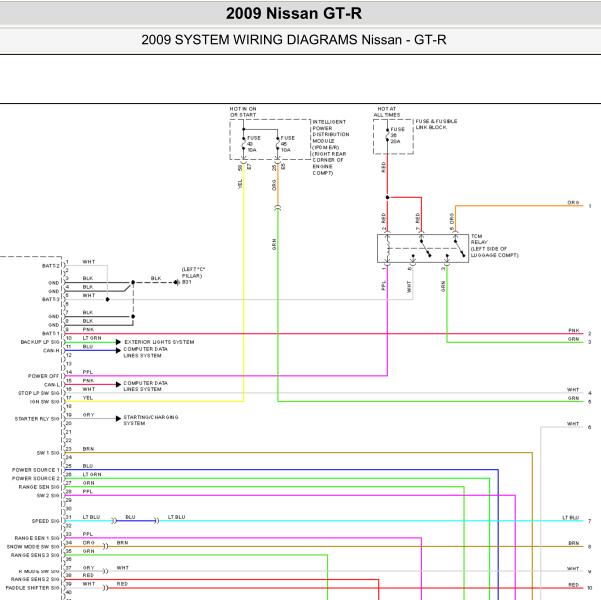The image size is (601, 600).
Task: Click the 'SW 2 SIG' pin label
Action: click(48, 495)
